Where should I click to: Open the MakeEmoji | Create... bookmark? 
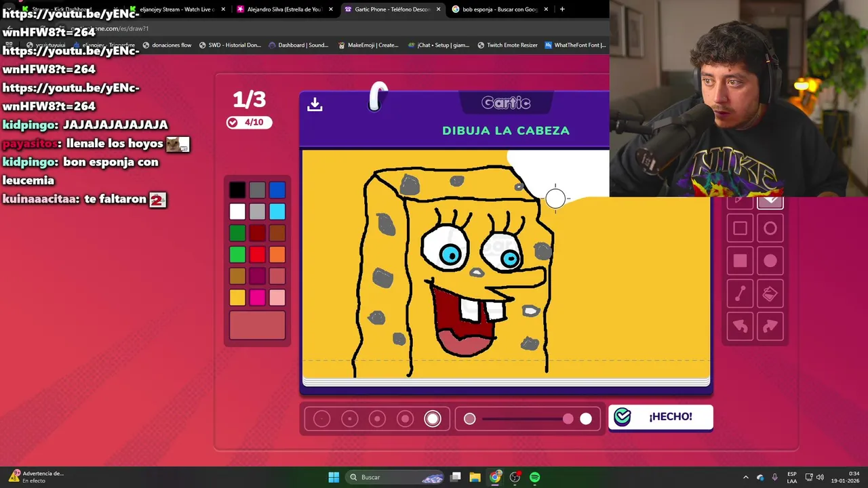tap(368, 45)
